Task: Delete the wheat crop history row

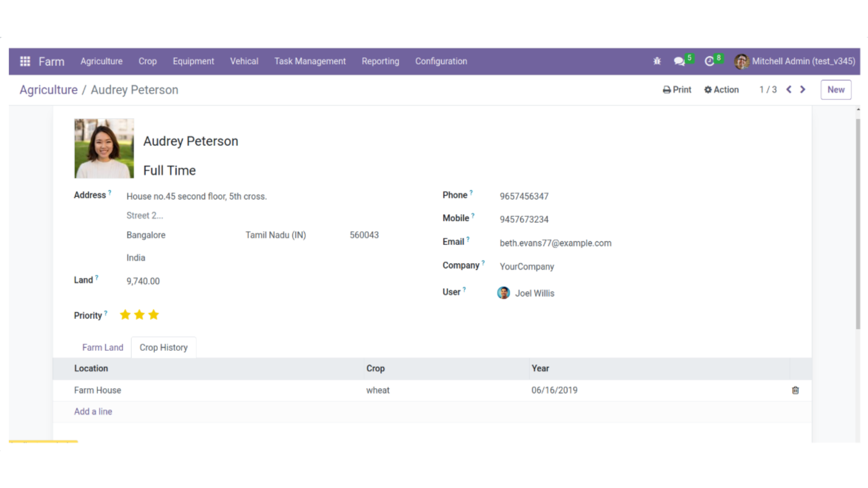Action: (x=795, y=390)
